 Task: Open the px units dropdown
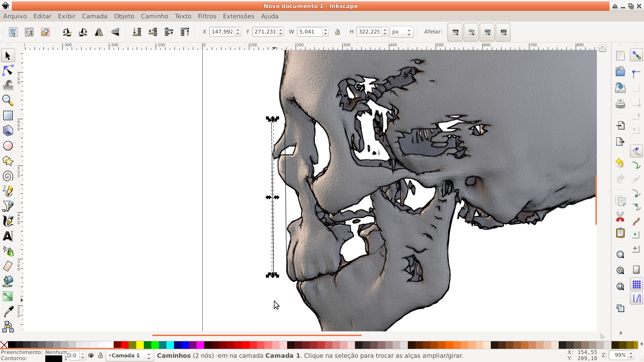pos(402,32)
